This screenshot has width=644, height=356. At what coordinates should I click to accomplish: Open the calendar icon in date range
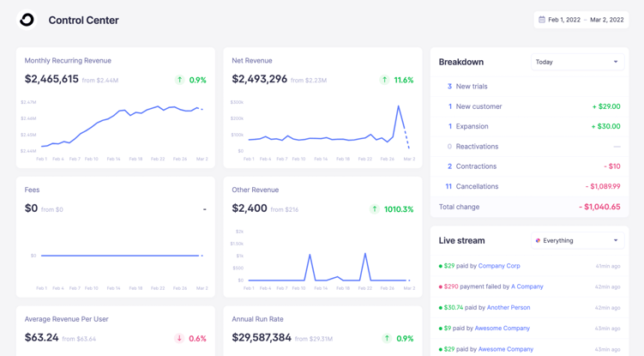542,20
